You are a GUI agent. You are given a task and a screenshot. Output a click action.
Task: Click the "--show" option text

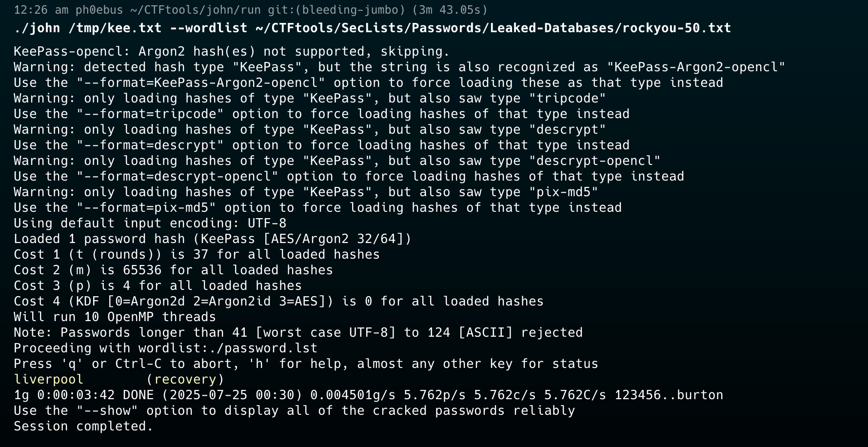click(x=107, y=410)
